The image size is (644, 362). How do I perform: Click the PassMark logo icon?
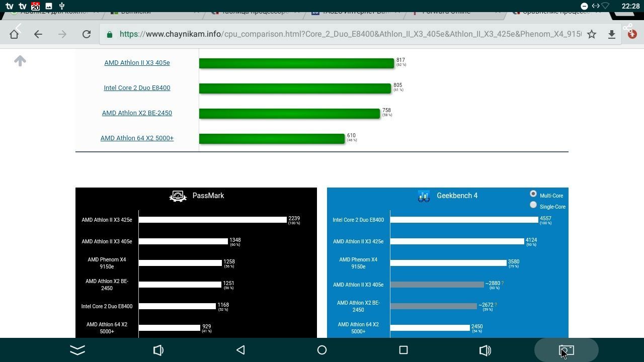[178, 196]
